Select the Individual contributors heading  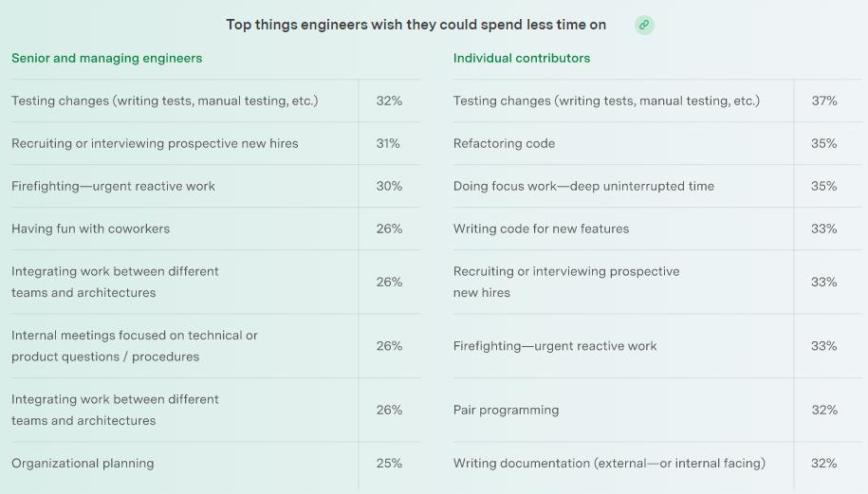click(x=522, y=58)
